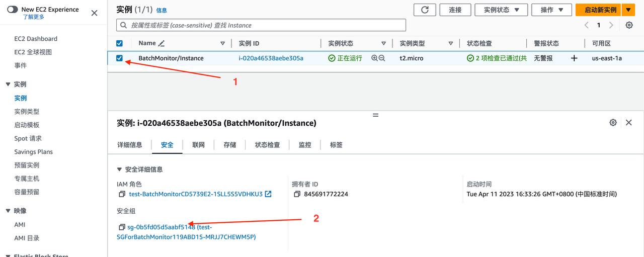The width and height of the screenshot is (644, 257).
Task: Go to next page of instances
Action: (x=611, y=25)
